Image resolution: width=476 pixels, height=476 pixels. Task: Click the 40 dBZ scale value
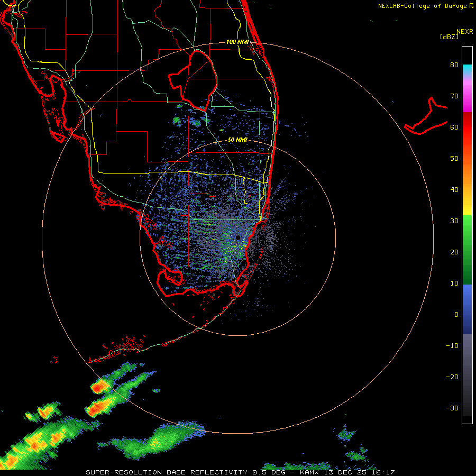pyautogui.click(x=454, y=190)
